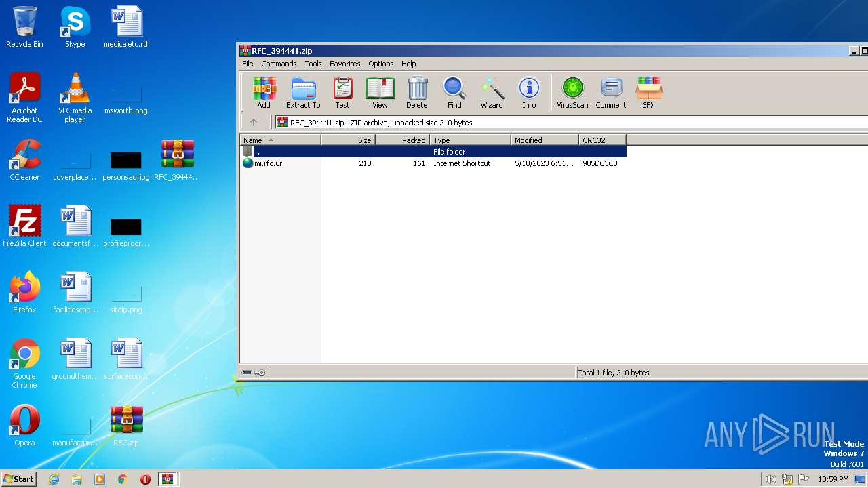The image size is (868, 488).
Task: Open the View toolbar icon
Action: [x=380, y=93]
